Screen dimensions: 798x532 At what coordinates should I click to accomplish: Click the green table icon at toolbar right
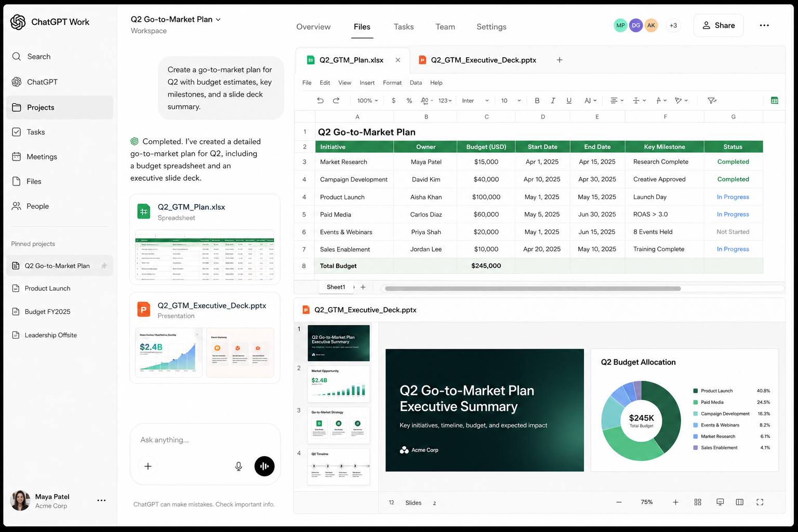pyautogui.click(x=775, y=100)
